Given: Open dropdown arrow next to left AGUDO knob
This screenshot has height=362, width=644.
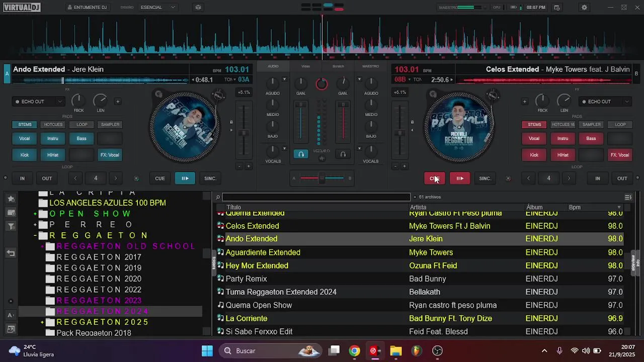Looking at the screenshot, I should pos(284,79).
